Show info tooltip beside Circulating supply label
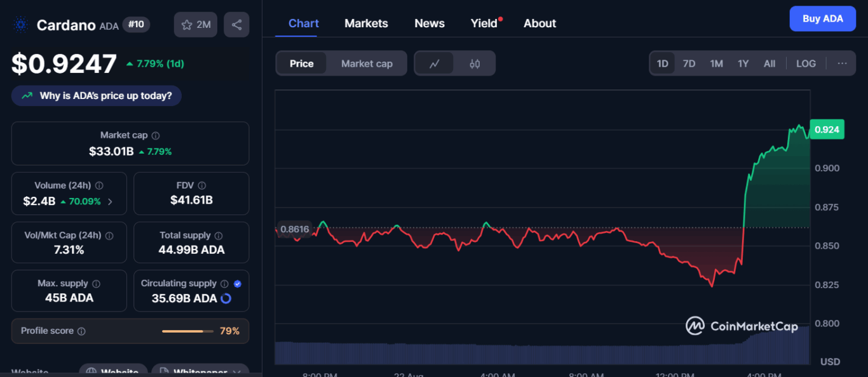Viewport: 868px width, 377px height. pos(225,284)
